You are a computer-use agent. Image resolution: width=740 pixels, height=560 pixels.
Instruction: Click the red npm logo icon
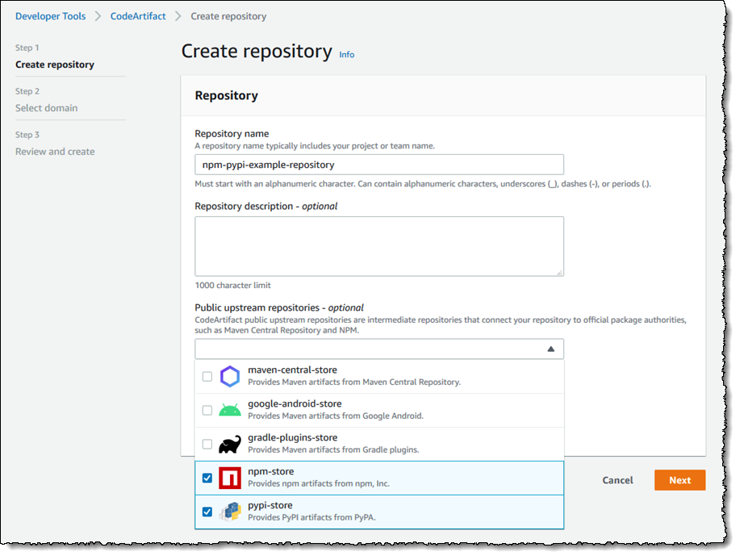230,478
